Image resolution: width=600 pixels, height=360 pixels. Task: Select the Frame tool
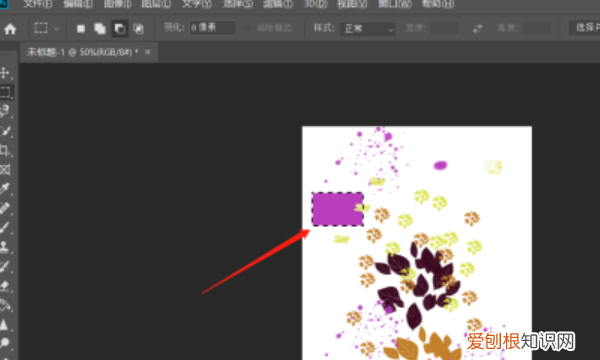5,169
